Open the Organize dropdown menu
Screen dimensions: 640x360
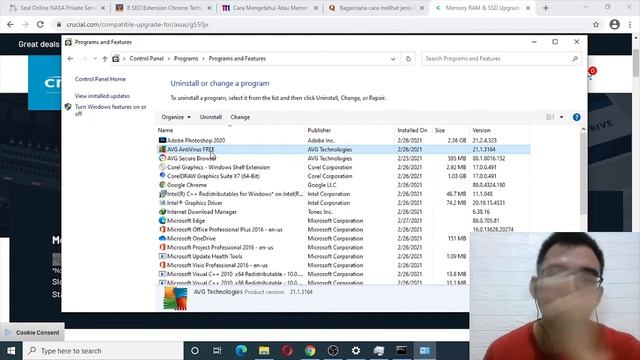click(176, 117)
